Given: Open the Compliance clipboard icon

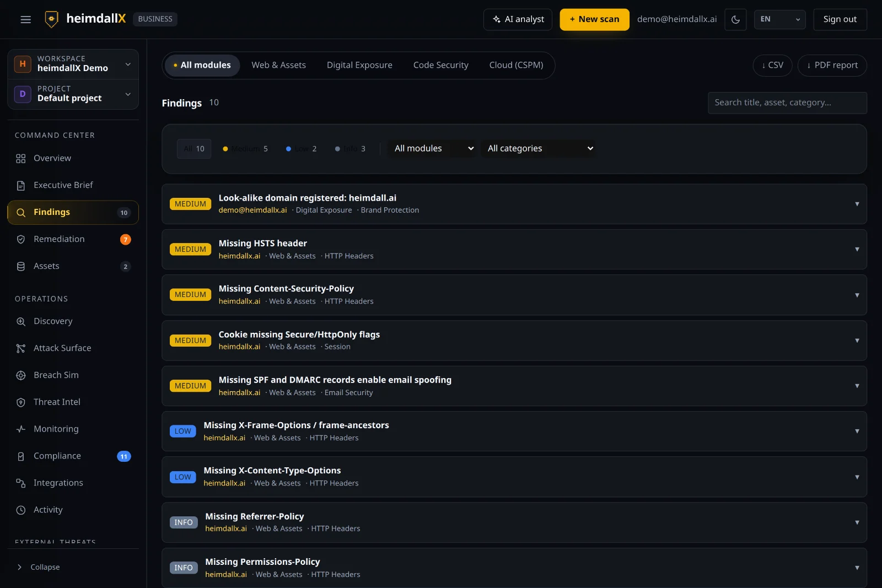Looking at the screenshot, I should tap(21, 456).
